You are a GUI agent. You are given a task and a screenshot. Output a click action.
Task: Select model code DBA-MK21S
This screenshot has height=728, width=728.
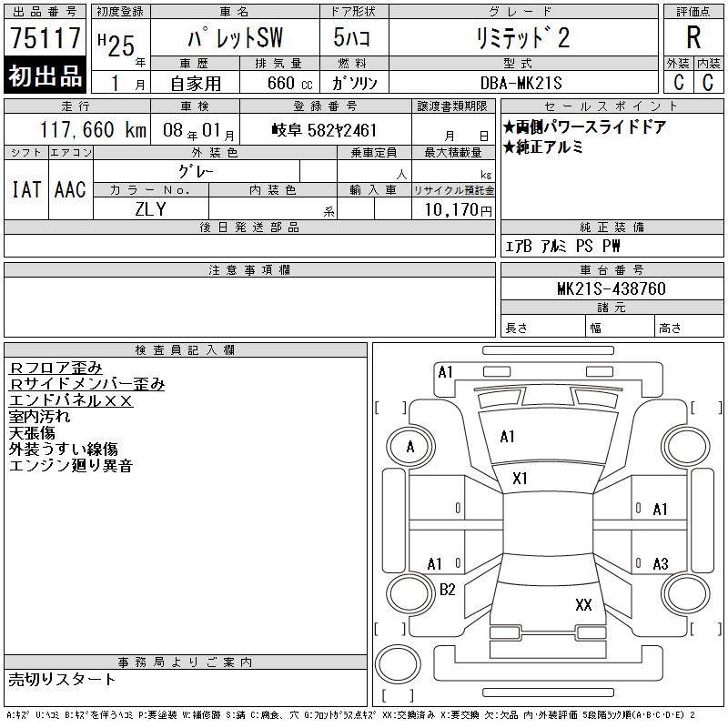521,83
